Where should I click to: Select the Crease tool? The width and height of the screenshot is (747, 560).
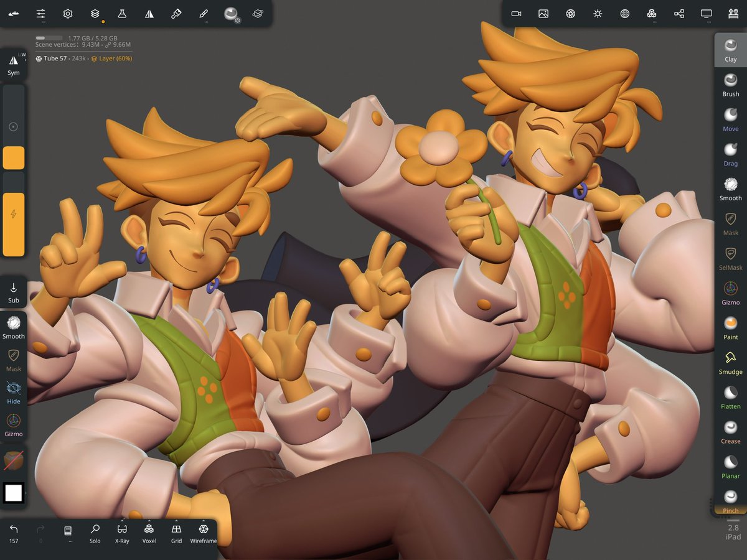pyautogui.click(x=730, y=432)
